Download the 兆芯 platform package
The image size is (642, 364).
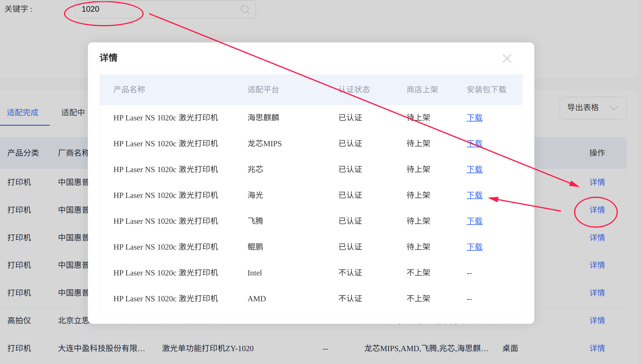pos(474,170)
